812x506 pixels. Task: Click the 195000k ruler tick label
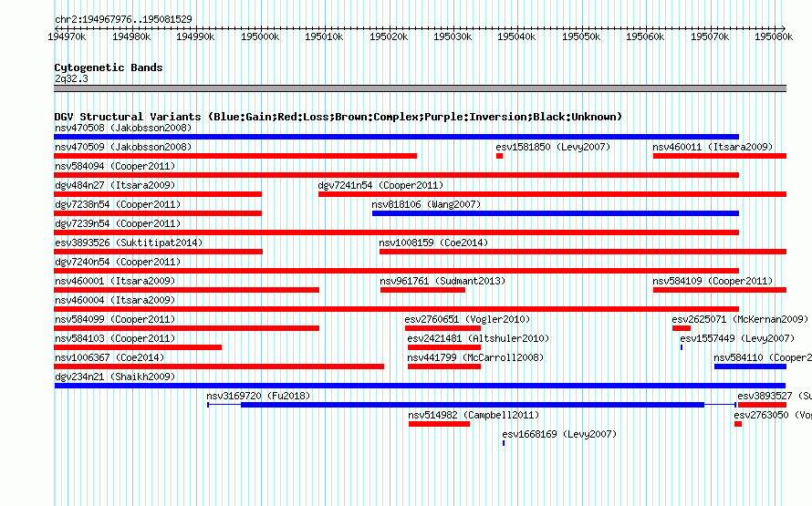260,36
